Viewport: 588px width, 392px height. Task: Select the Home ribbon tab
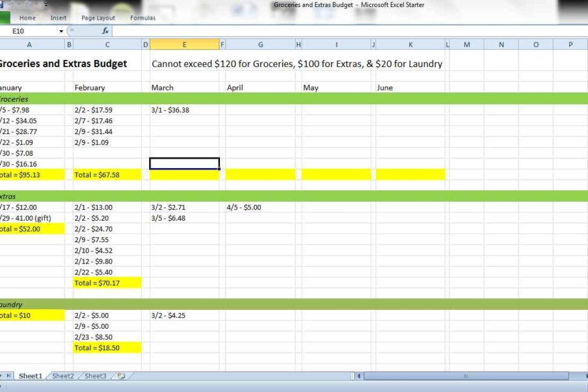click(27, 18)
